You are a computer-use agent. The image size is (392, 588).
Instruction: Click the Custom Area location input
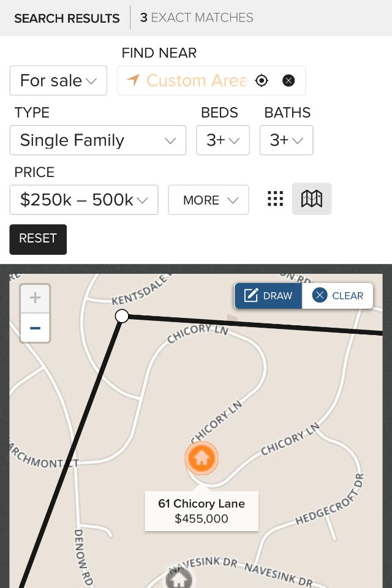196,81
